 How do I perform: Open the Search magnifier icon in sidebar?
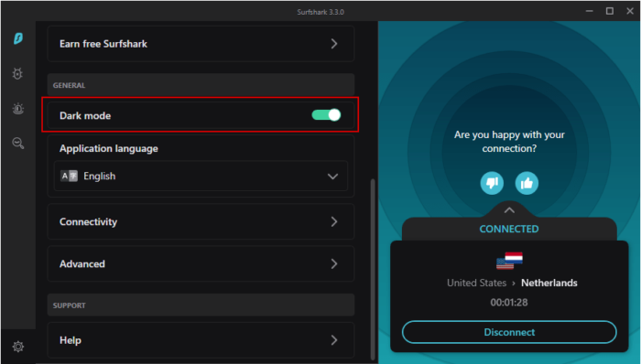[x=18, y=144]
